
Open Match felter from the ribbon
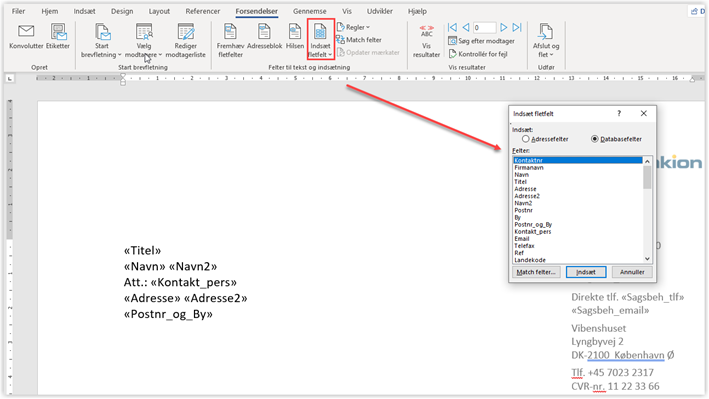click(x=359, y=40)
